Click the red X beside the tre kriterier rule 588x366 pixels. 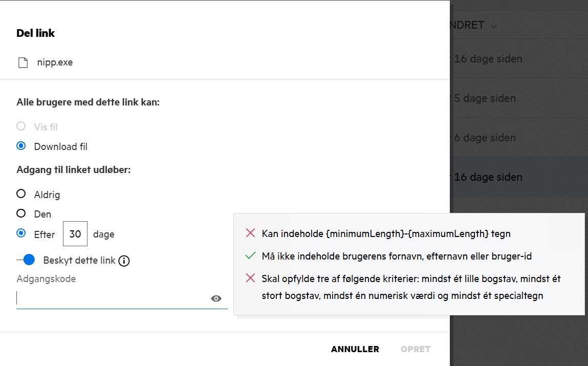tap(250, 278)
